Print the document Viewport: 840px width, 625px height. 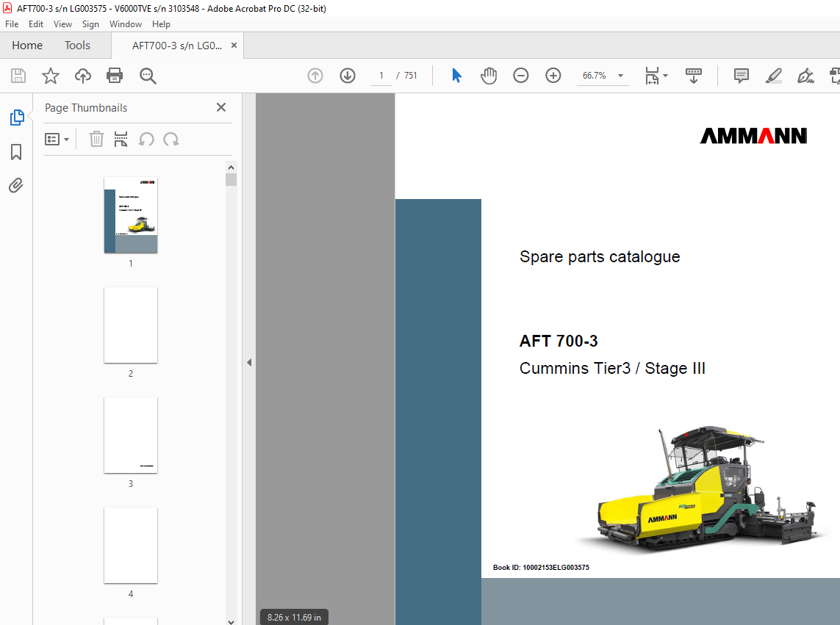tap(115, 76)
